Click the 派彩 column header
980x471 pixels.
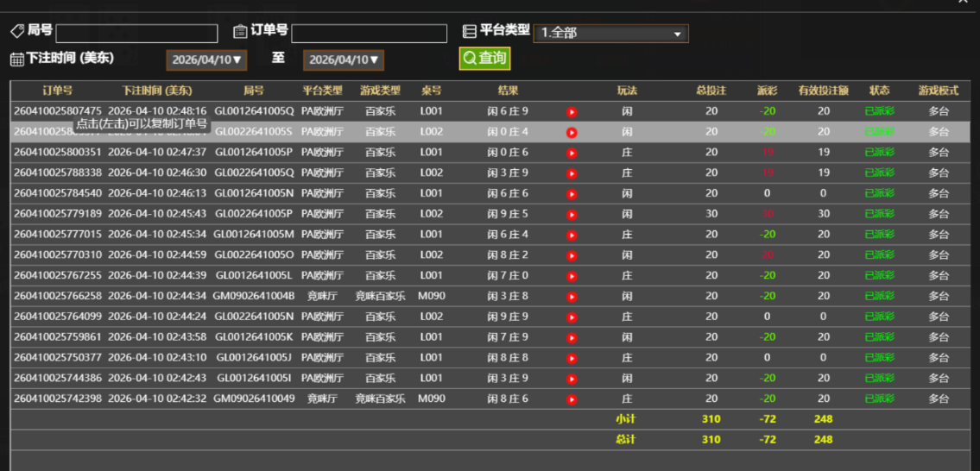(767, 90)
